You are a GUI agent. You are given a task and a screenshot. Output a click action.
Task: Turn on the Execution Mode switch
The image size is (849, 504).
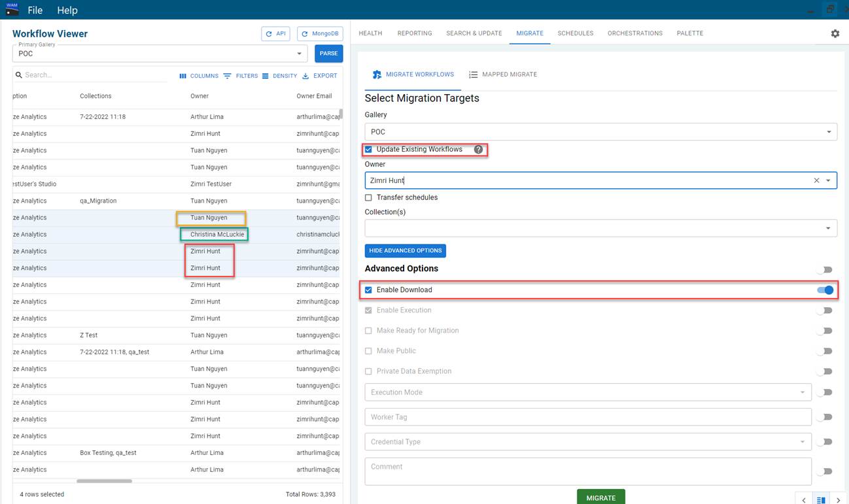pyautogui.click(x=826, y=392)
